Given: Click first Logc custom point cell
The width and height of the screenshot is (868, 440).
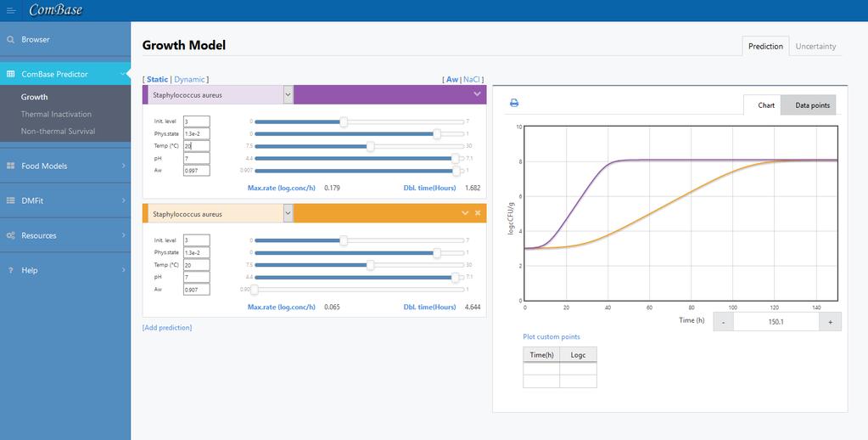Looking at the screenshot, I should pos(578,369).
